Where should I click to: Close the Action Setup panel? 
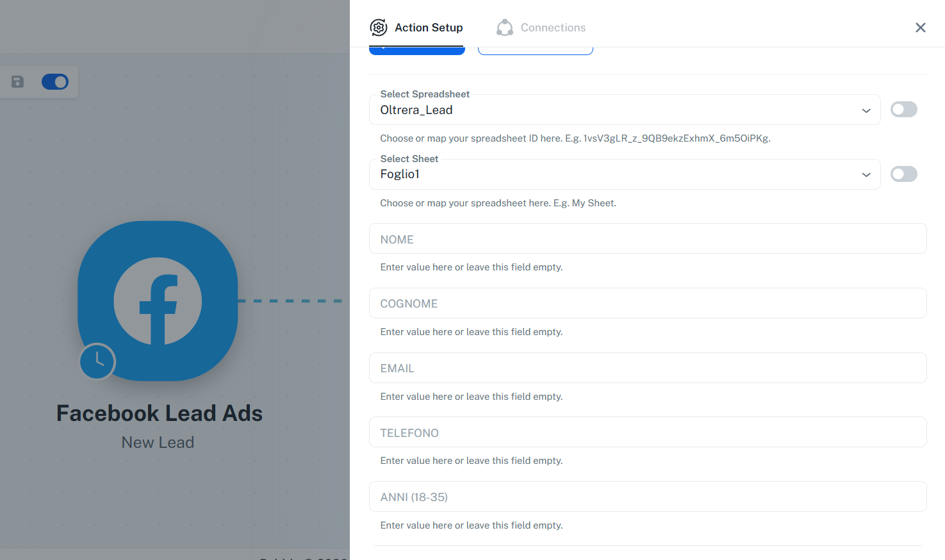921,28
